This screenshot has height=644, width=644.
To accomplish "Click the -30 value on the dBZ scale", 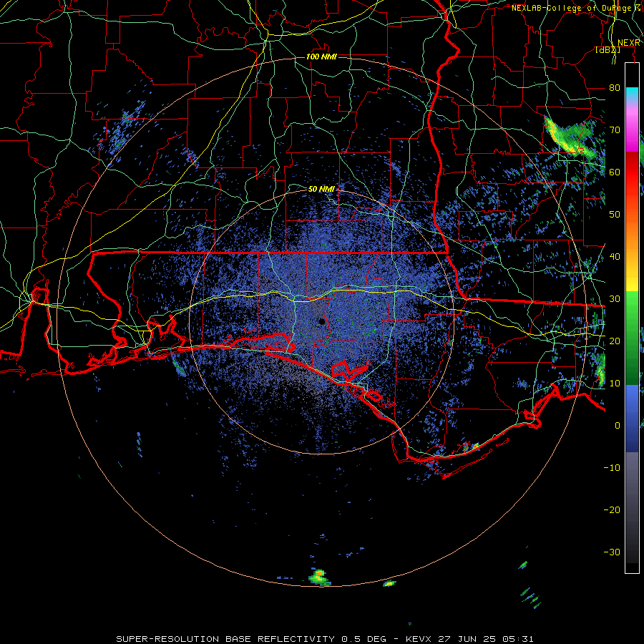I will 612,552.
